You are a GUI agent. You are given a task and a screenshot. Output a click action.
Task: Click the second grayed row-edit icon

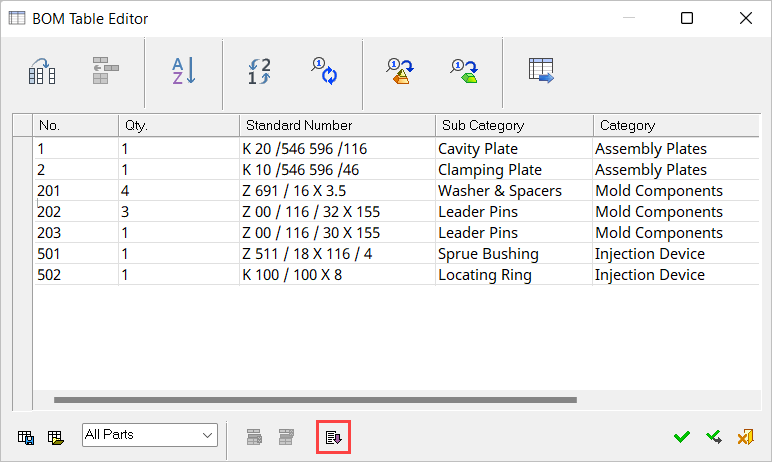click(x=286, y=437)
